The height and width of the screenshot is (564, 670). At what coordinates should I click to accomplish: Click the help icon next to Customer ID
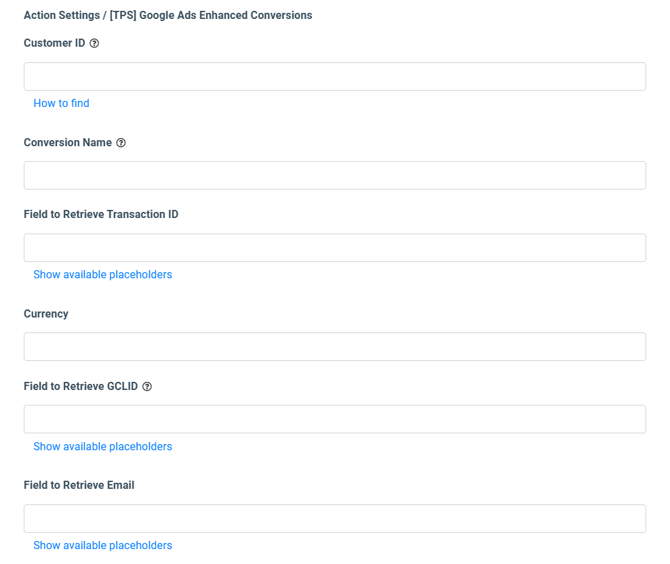95,44
